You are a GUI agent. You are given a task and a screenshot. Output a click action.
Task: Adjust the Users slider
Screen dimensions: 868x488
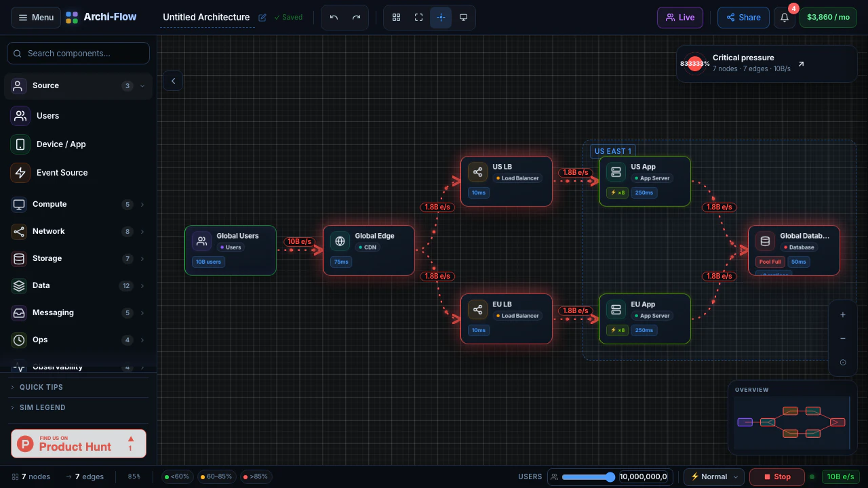pyautogui.click(x=589, y=477)
